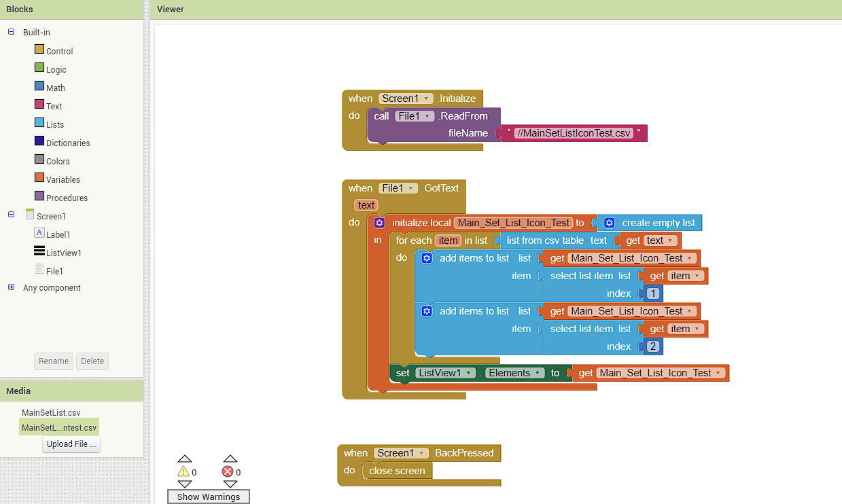Screen dimensions: 842x504
Task: Click the Viewer panel header
Action: click(495, 10)
